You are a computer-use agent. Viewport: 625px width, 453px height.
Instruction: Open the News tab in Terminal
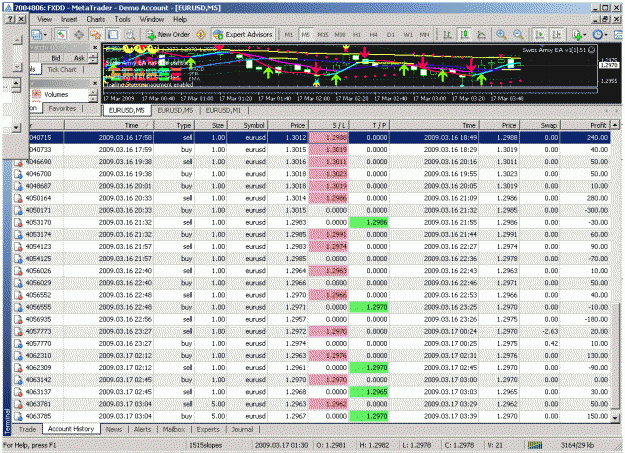click(x=114, y=429)
